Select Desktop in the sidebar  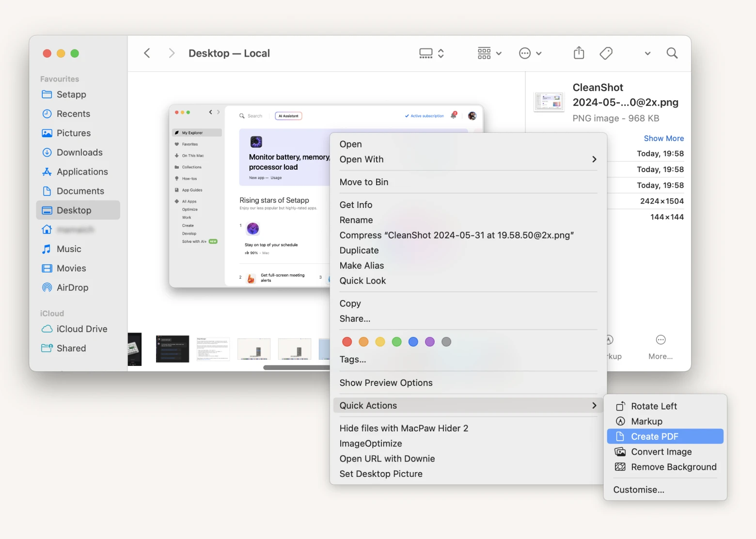coord(78,210)
